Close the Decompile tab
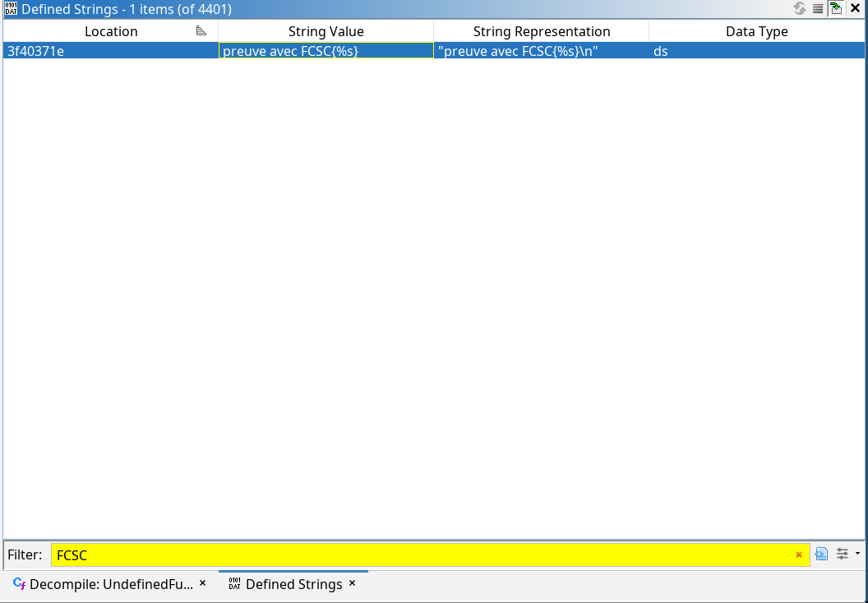The width and height of the screenshot is (868, 603). (x=202, y=583)
